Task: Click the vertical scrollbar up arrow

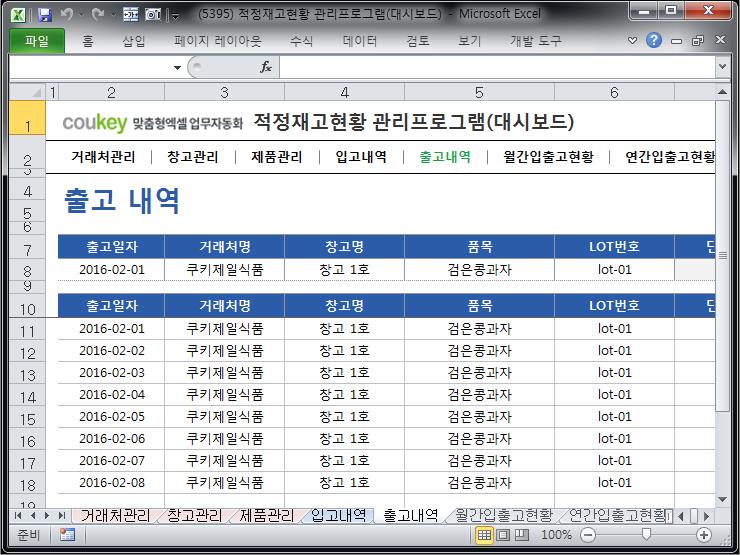Action: click(x=722, y=92)
